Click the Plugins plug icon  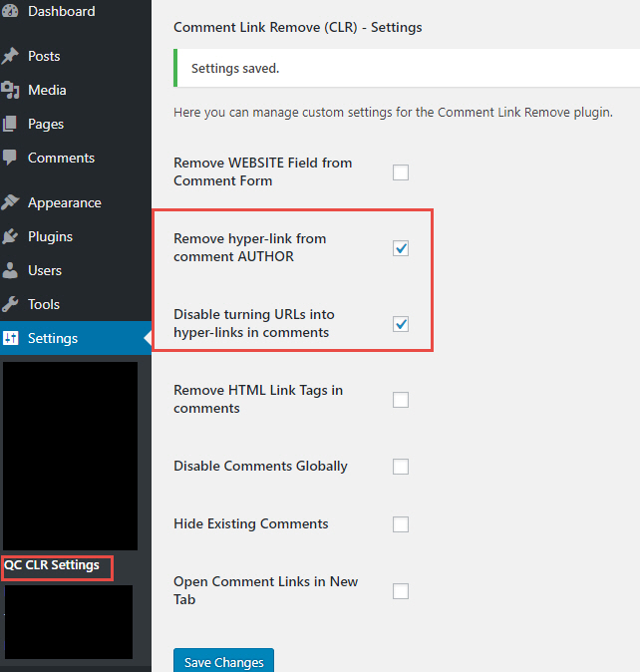click(10, 236)
